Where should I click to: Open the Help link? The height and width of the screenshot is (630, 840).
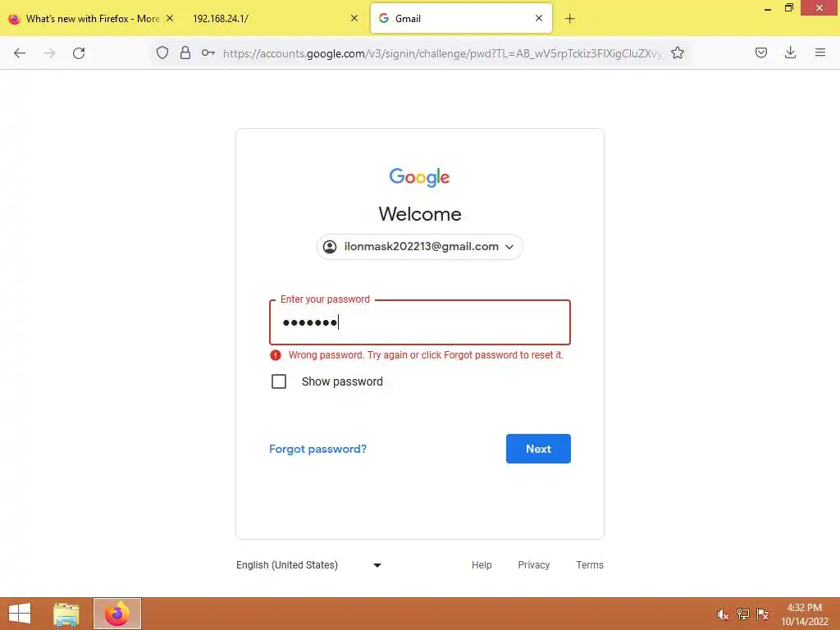tap(482, 565)
